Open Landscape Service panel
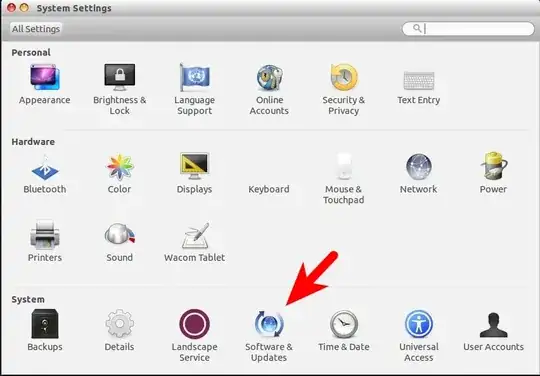This screenshot has width=540, height=376. (x=194, y=335)
